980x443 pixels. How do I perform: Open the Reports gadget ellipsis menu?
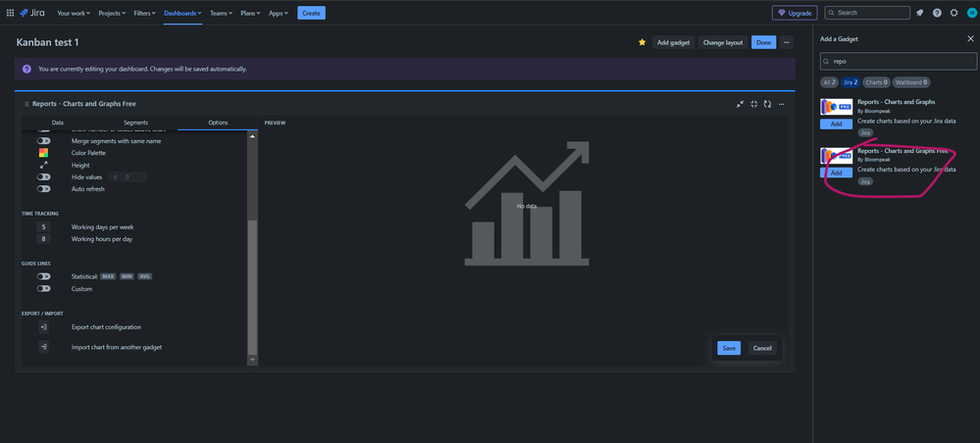pos(781,104)
